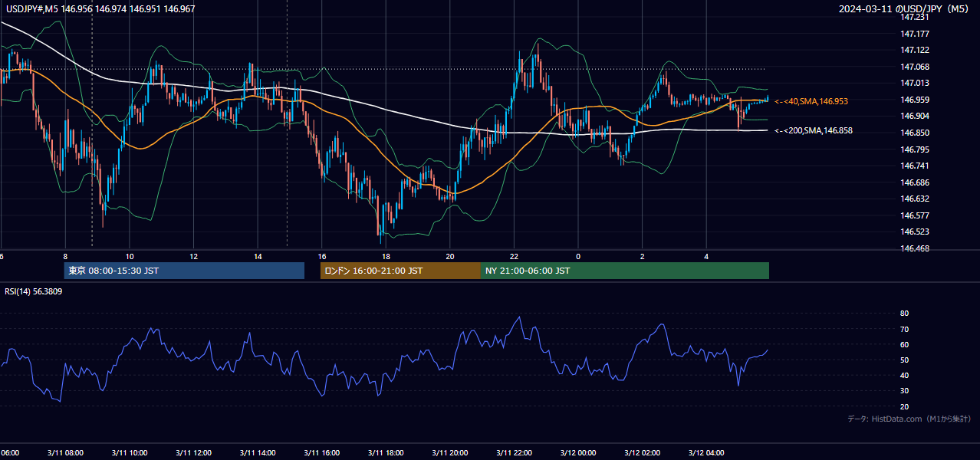The height and width of the screenshot is (460, 980).
Task: Click the 3/11 14:00 bottom time label
Action: pyautogui.click(x=258, y=453)
